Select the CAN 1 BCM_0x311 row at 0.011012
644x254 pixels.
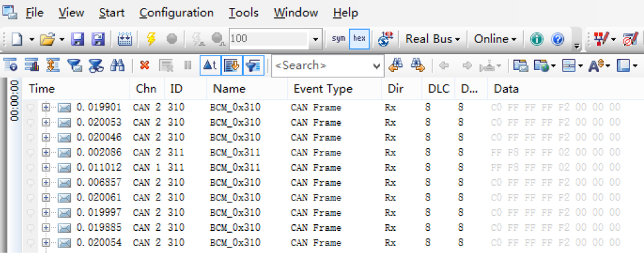333,168
